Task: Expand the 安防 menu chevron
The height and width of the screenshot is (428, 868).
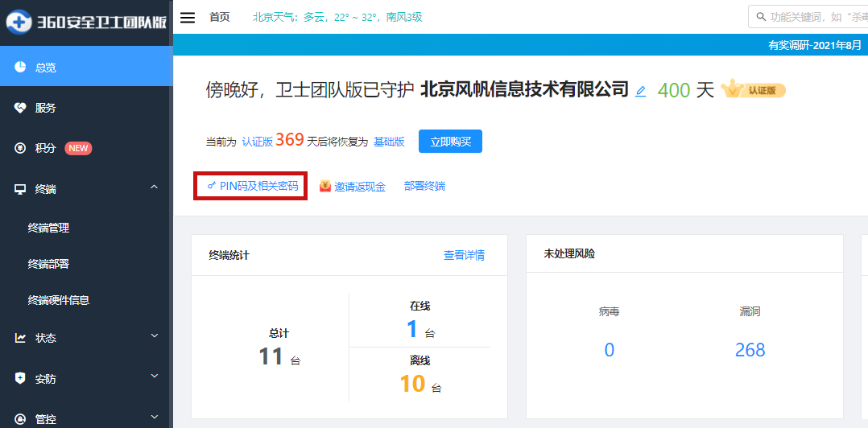Action: (155, 377)
